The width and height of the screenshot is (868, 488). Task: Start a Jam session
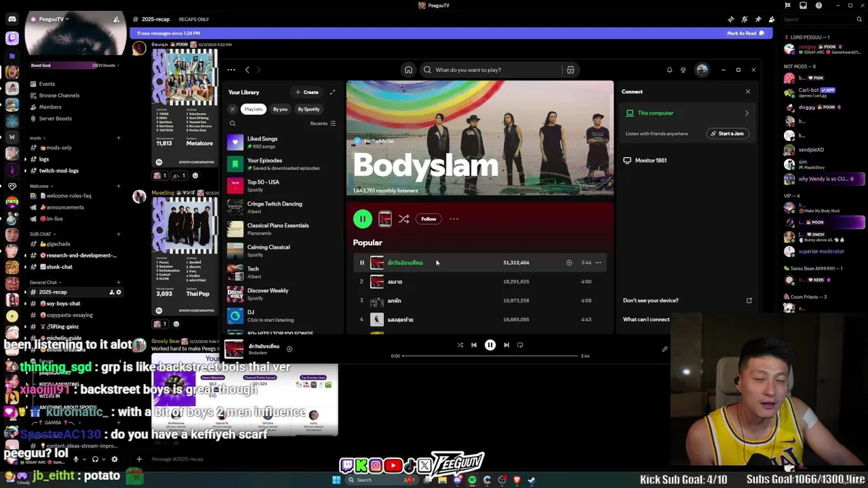[x=728, y=134]
